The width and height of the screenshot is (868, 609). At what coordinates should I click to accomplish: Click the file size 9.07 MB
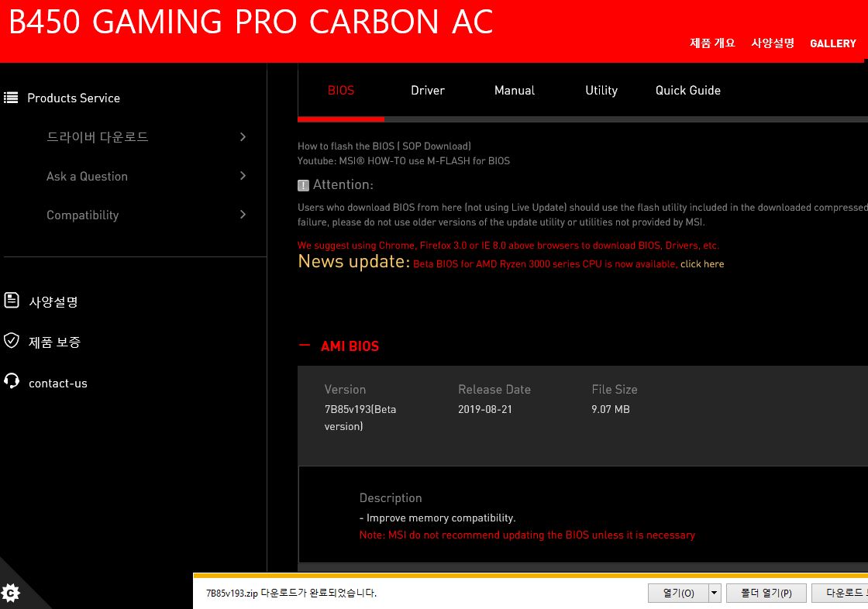[x=611, y=409]
